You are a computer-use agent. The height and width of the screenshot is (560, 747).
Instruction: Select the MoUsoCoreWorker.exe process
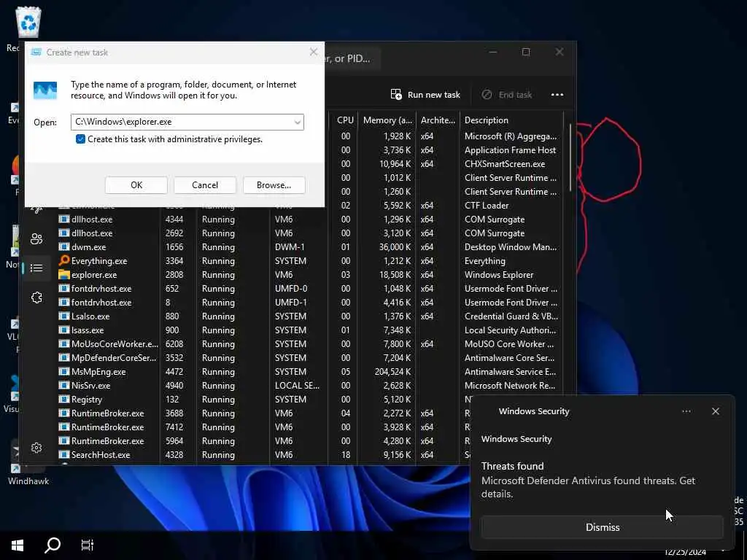[309, 344]
